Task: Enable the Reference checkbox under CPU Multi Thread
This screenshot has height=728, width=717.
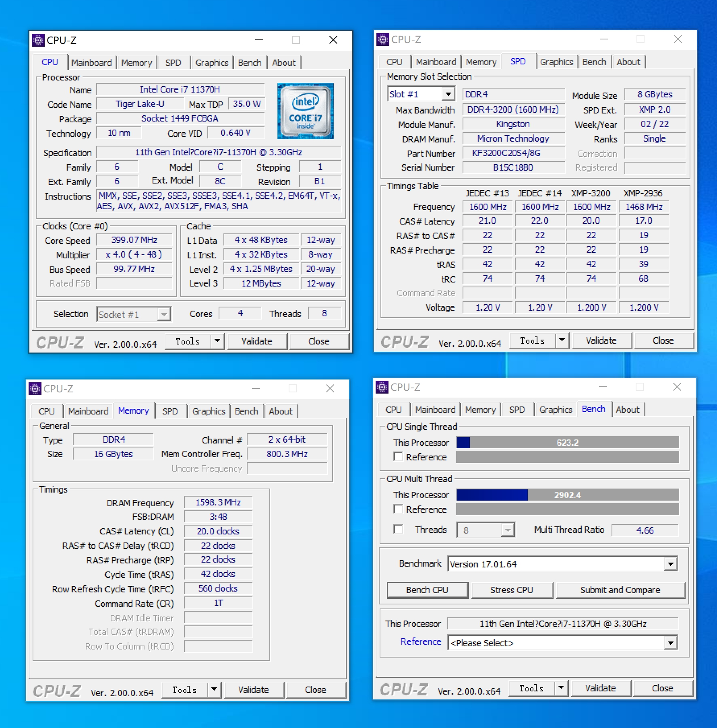Action: 399,509
